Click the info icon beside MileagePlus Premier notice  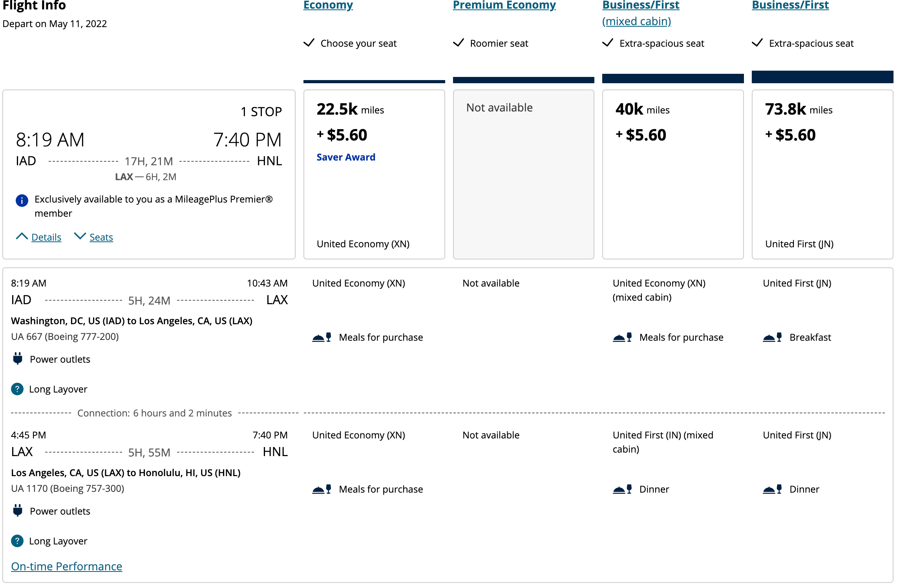(x=22, y=201)
